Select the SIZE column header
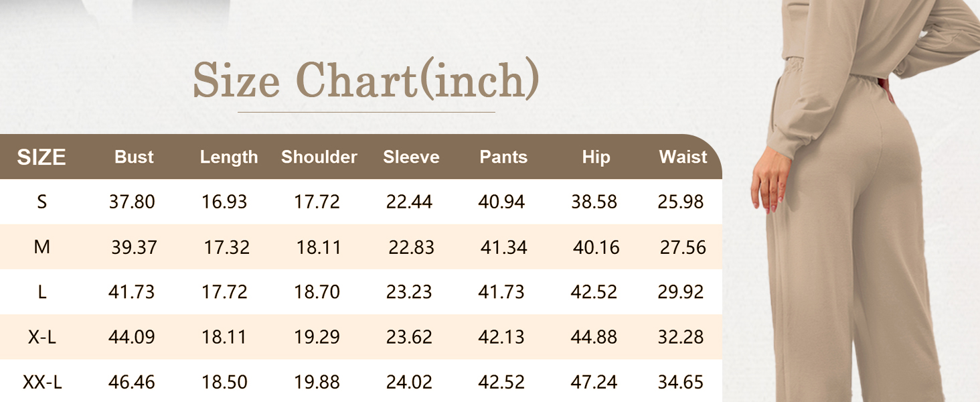 42,157
